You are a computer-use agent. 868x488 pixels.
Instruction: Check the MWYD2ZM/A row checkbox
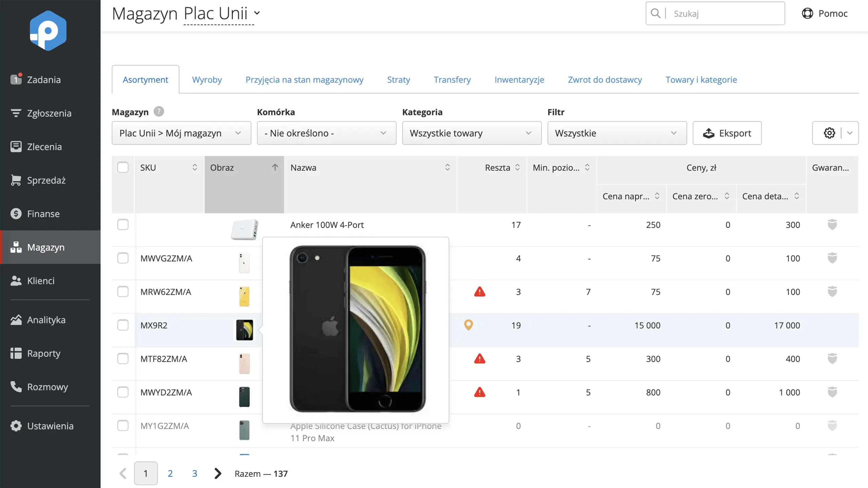coord(123,392)
